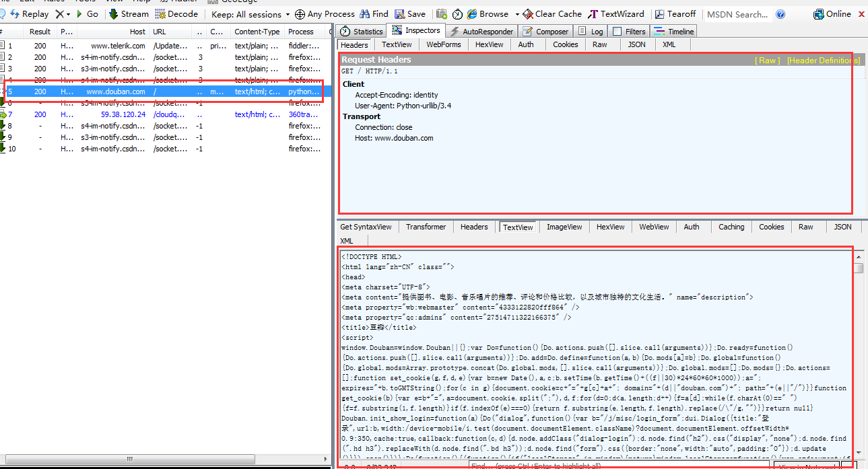
Task: Open response WebView tab
Action: pyautogui.click(x=654, y=227)
